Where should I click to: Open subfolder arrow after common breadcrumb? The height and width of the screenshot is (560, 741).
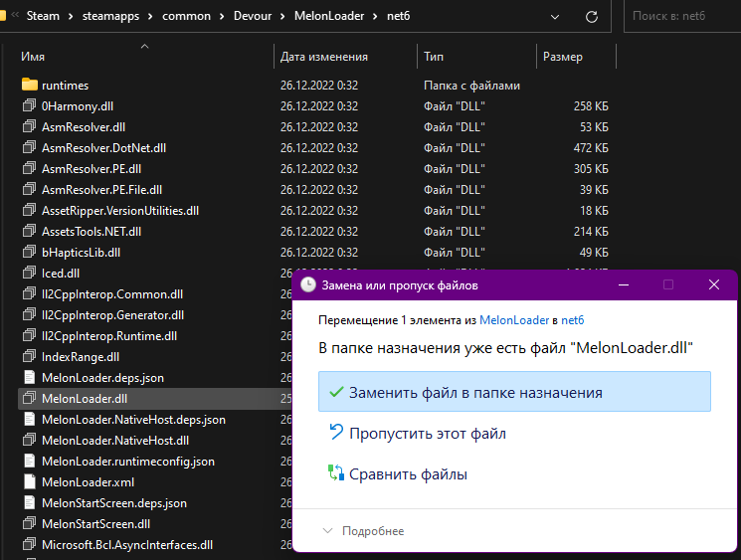(222, 16)
